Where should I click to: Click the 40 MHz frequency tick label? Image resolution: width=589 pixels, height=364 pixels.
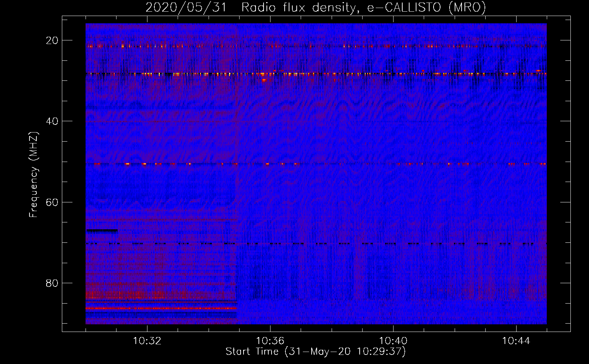[52, 121]
